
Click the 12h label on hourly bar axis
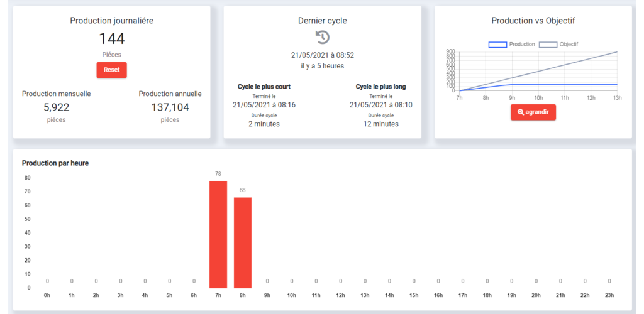point(340,295)
